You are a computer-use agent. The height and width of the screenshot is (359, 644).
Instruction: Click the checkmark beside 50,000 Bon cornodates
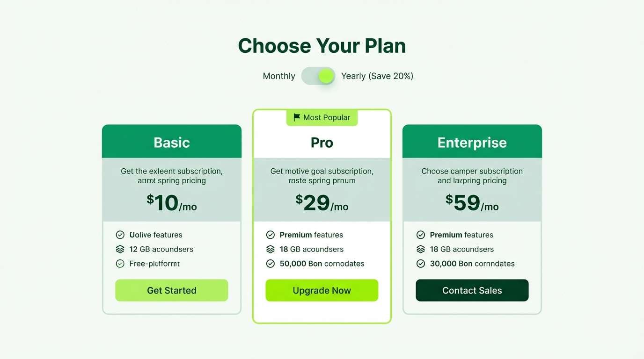(271, 264)
